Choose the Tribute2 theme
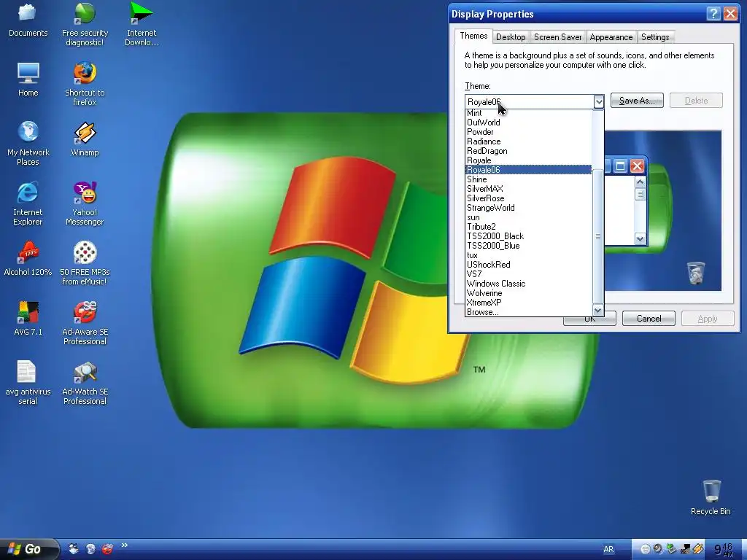The height and width of the screenshot is (560, 747). 528,227
